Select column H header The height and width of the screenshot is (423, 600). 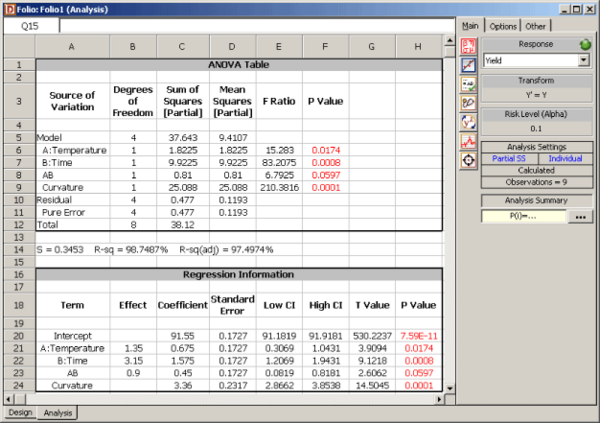click(x=418, y=47)
